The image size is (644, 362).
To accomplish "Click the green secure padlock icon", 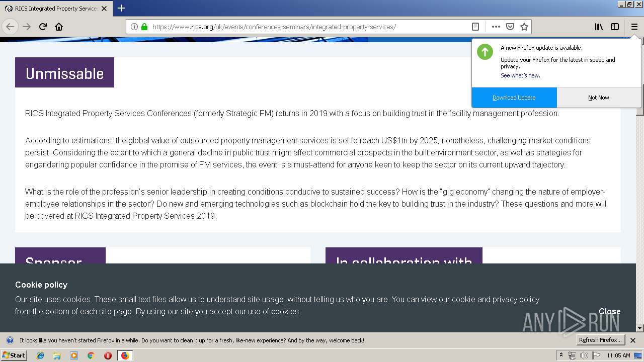I will click(x=144, y=27).
